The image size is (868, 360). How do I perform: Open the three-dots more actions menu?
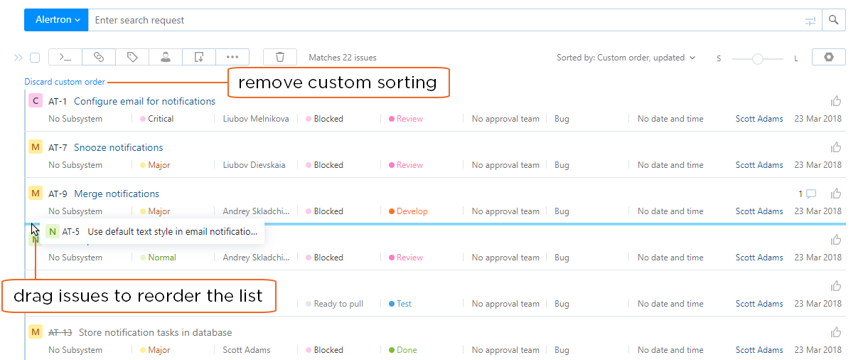(232, 58)
